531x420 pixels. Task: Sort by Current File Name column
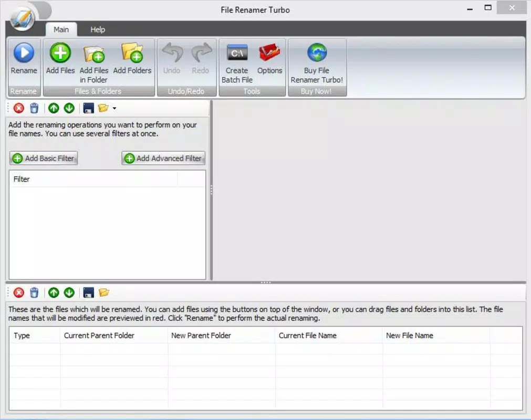pos(329,335)
